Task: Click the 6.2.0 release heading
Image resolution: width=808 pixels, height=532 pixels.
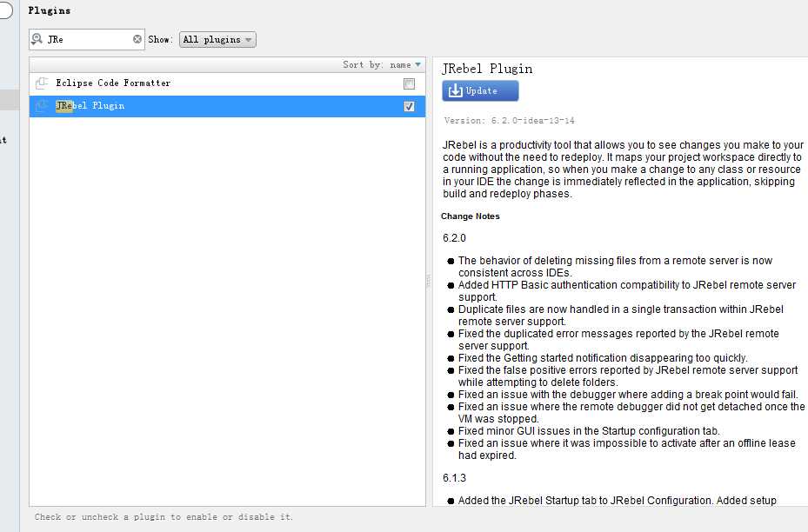Action: coord(454,238)
